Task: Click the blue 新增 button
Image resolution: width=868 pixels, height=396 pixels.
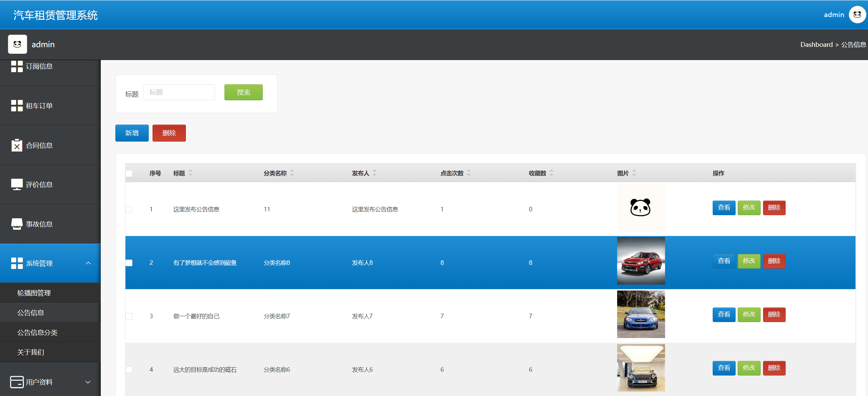Action: point(132,133)
